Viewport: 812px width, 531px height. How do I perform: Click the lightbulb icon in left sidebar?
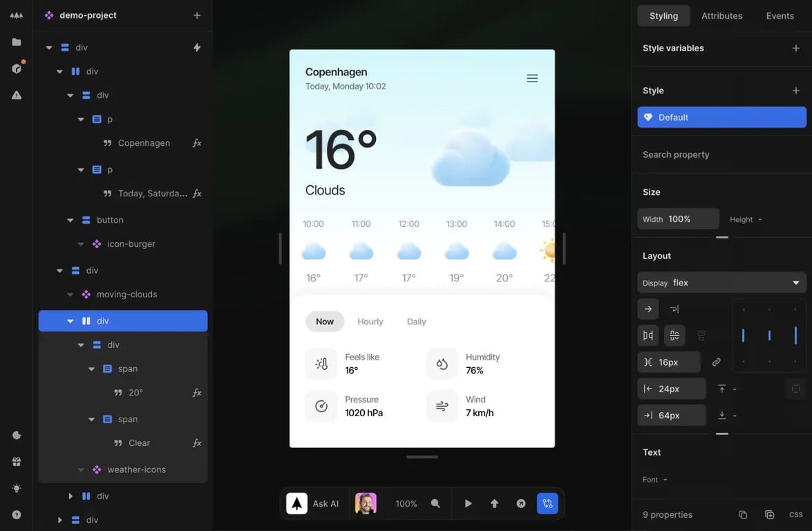click(x=17, y=488)
